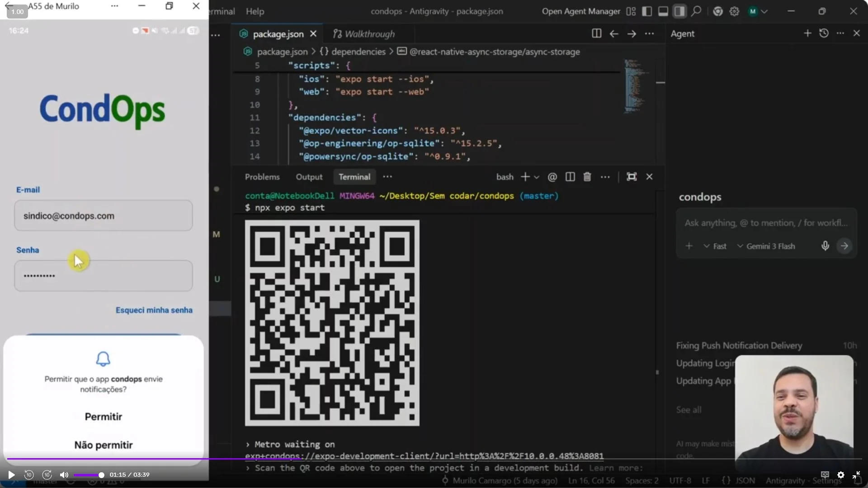This screenshot has width=868, height=488.
Task: Maximize the panel size
Action: pyautogui.click(x=632, y=177)
